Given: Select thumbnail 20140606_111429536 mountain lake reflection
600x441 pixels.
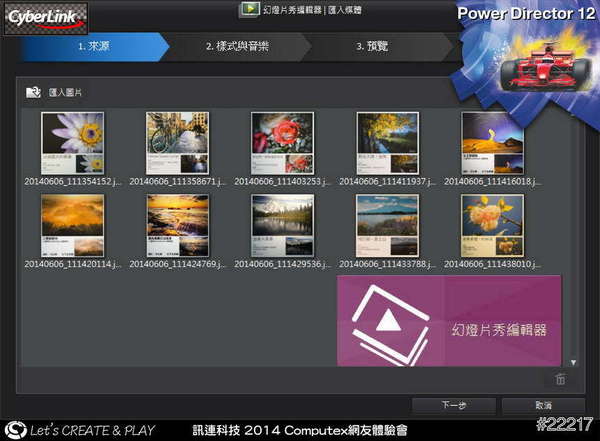Looking at the screenshot, I should pyautogui.click(x=282, y=225).
